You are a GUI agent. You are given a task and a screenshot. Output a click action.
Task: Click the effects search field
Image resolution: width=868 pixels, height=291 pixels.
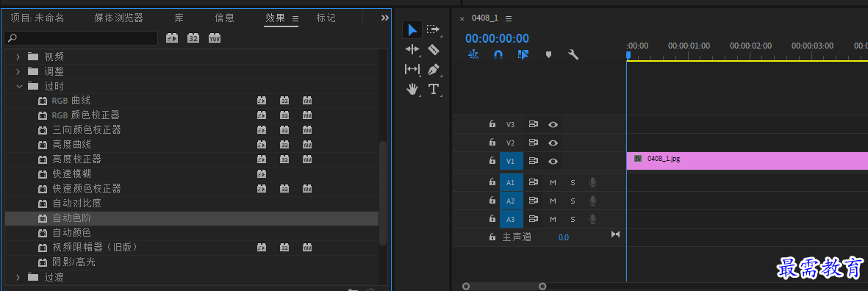click(x=81, y=38)
